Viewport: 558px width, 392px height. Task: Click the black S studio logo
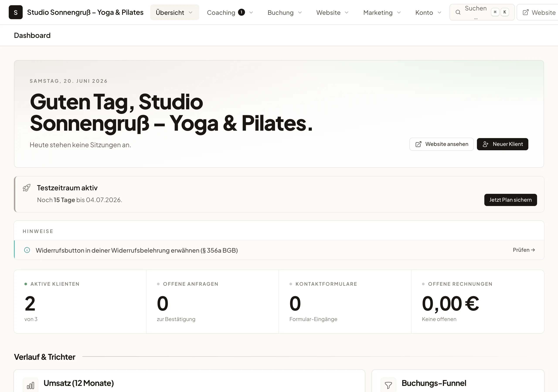[x=15, y=12]
